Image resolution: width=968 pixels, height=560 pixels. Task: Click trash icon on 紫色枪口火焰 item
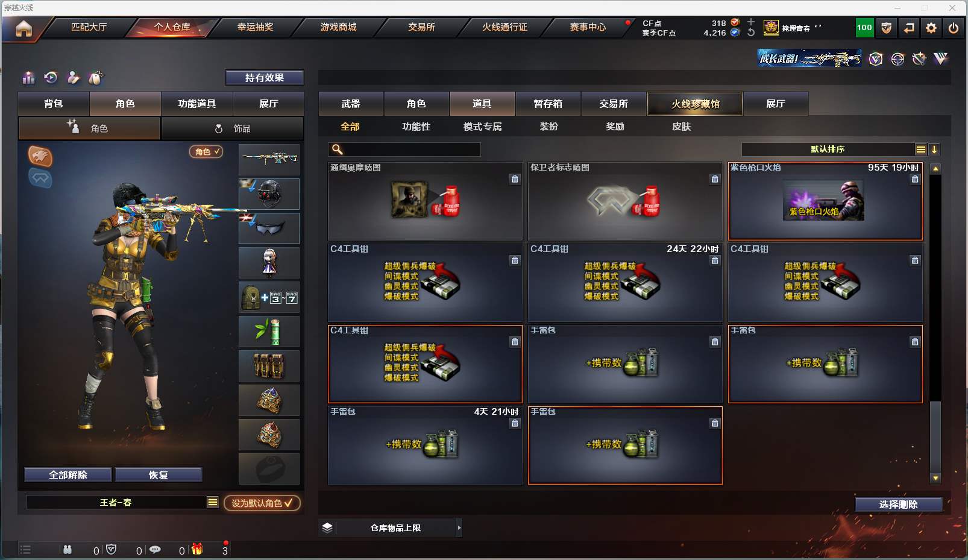(x=915, y=179)
